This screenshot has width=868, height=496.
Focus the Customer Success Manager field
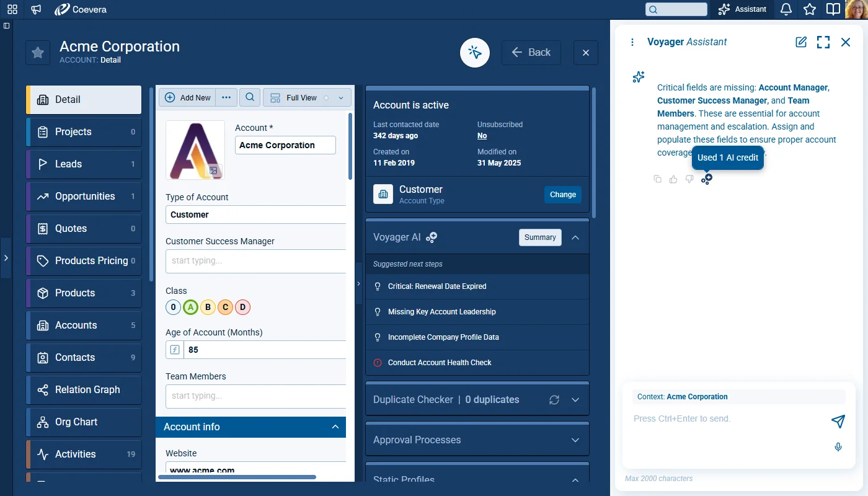[255, 261]
